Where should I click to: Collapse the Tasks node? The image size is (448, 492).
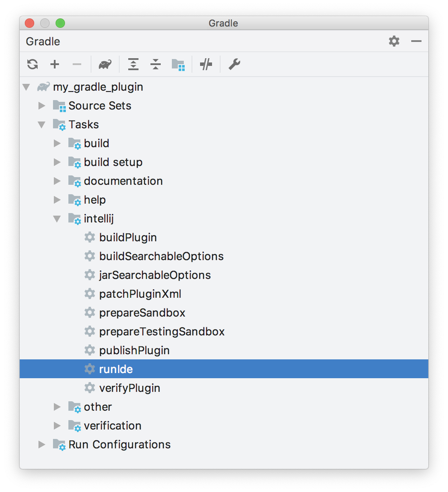[41, 124]
